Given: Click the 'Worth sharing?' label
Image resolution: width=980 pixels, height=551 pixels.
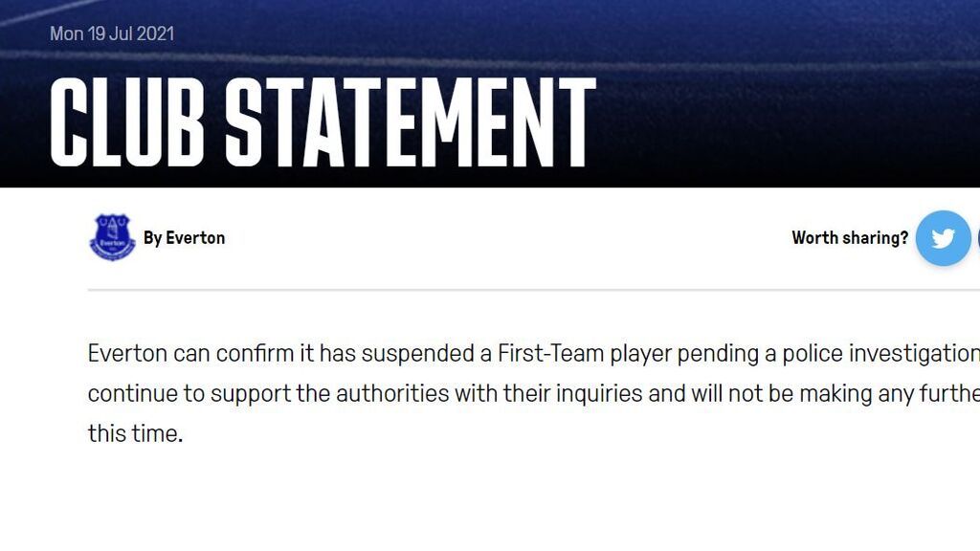Looking at the screenshot, I should pyautogui.click(x=850, y=238).
